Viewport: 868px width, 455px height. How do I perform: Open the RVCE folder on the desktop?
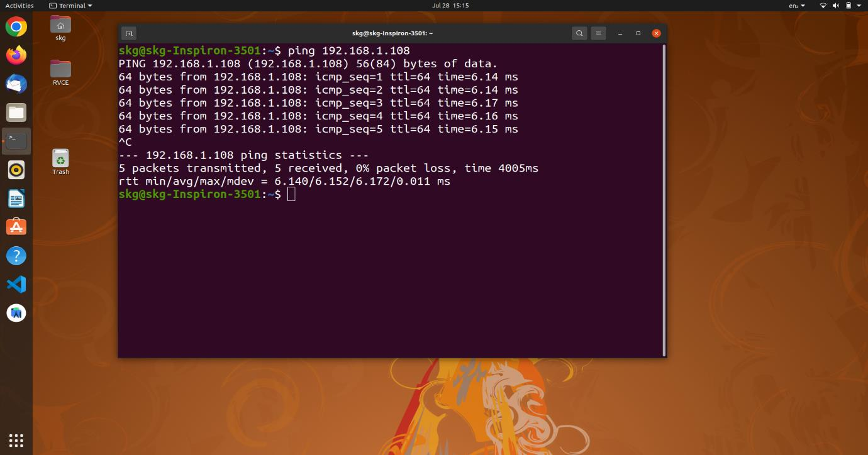pos(60,70)
